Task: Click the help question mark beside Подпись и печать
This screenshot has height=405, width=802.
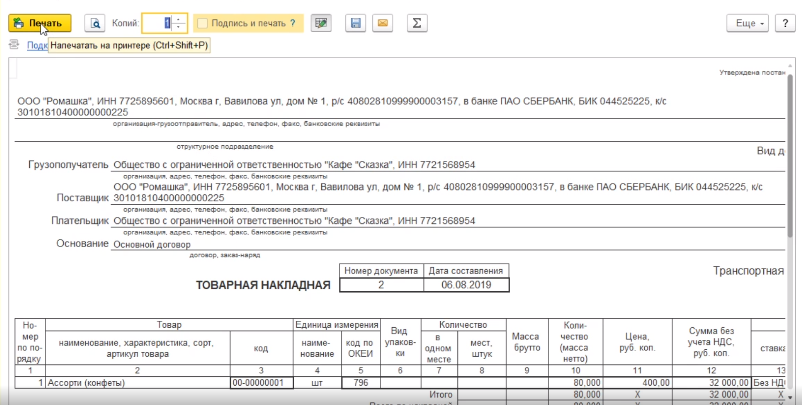Action: tap(293, 22)
